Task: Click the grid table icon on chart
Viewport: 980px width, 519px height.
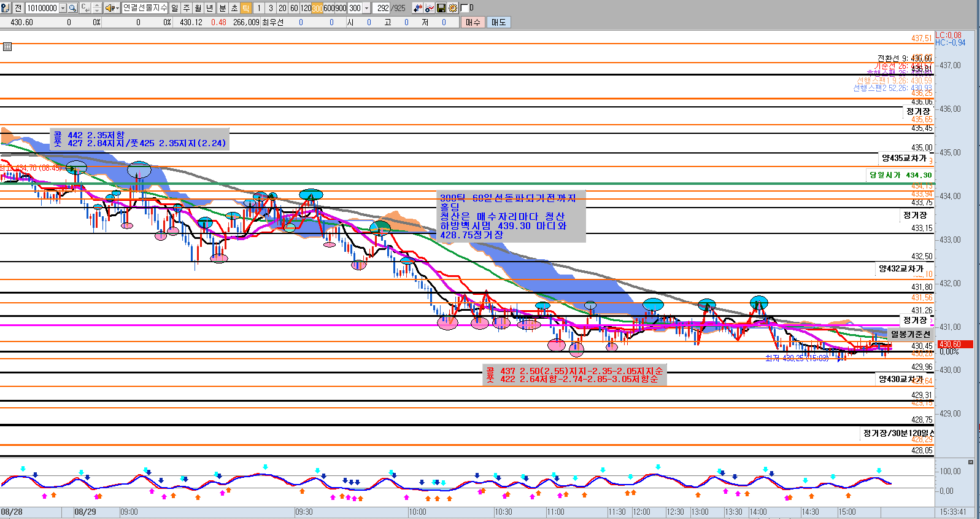Action: (x=7, y=47)
